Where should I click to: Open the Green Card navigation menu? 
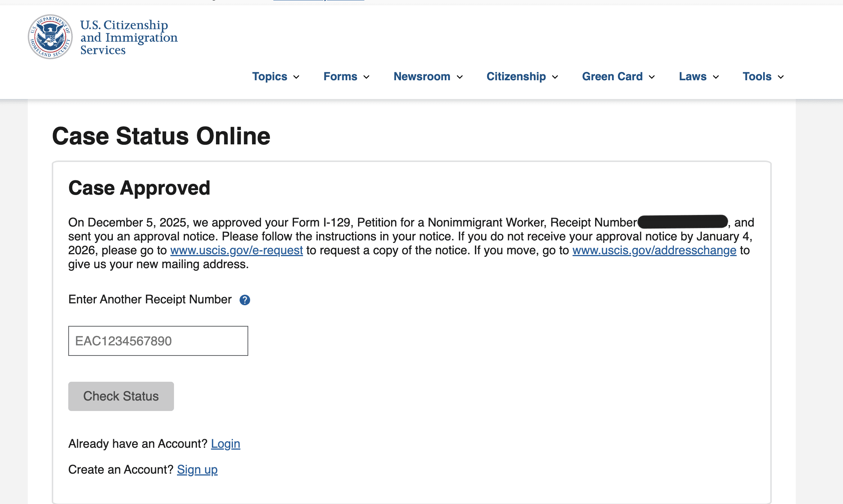pos(612,76)
